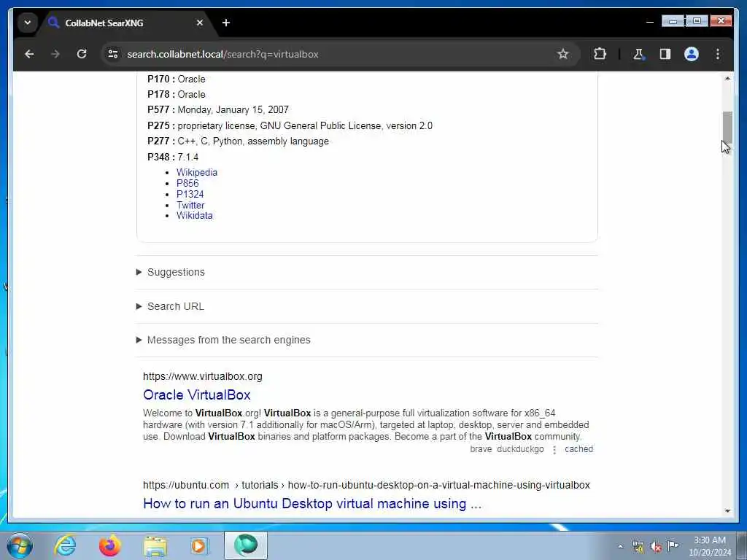Click the 'duckduckgo' engine label

pyautogui.click(x=520, y=449)
